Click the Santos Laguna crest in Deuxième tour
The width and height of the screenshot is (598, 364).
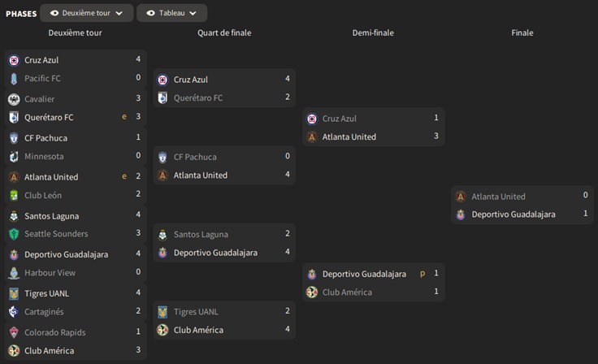point(14,216)
